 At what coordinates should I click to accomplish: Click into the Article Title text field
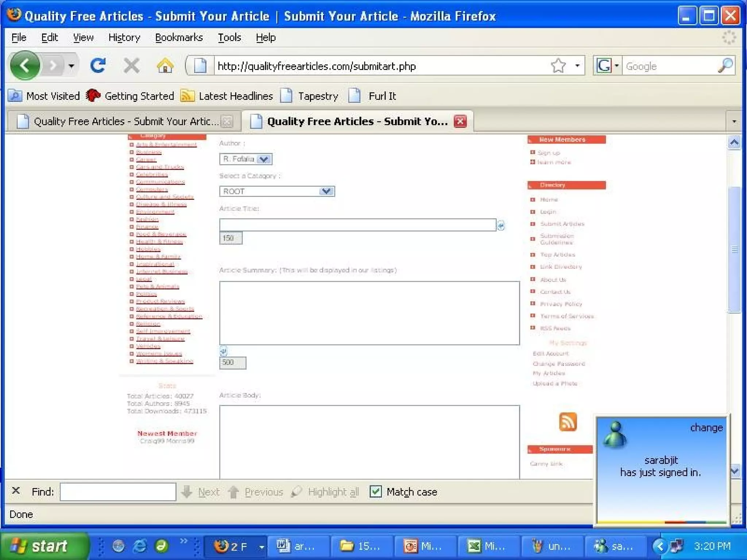[357, 225]
